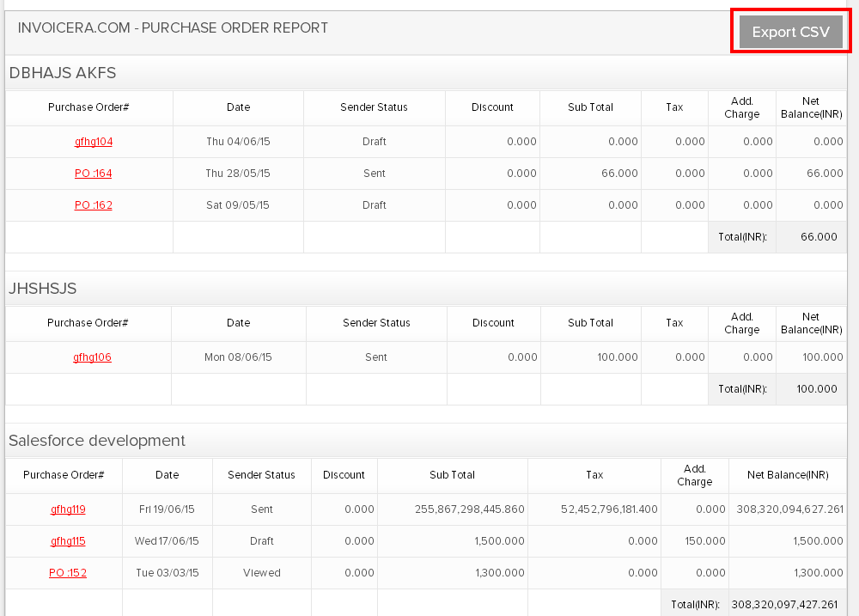
Task: Click Purchase Order# header in DBHAJS AKFS table
Action: (x=88, y=107)
